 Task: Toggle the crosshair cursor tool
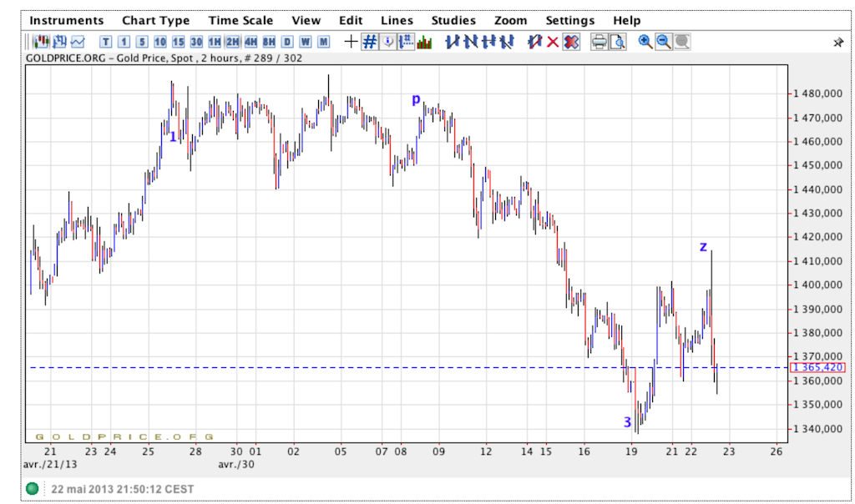352,42
